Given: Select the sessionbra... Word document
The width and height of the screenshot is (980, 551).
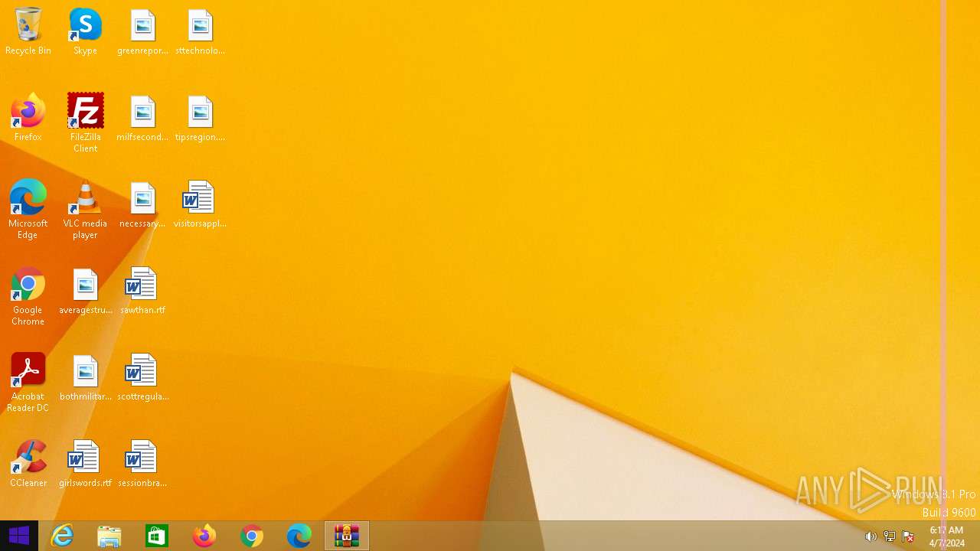Looking at the screenshot, I should click(142, 464).
